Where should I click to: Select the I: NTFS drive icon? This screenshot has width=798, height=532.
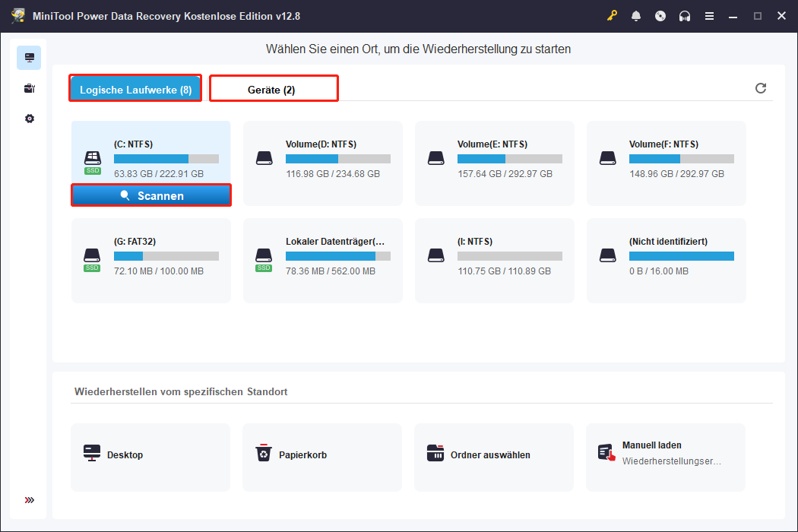pos(436,255)
